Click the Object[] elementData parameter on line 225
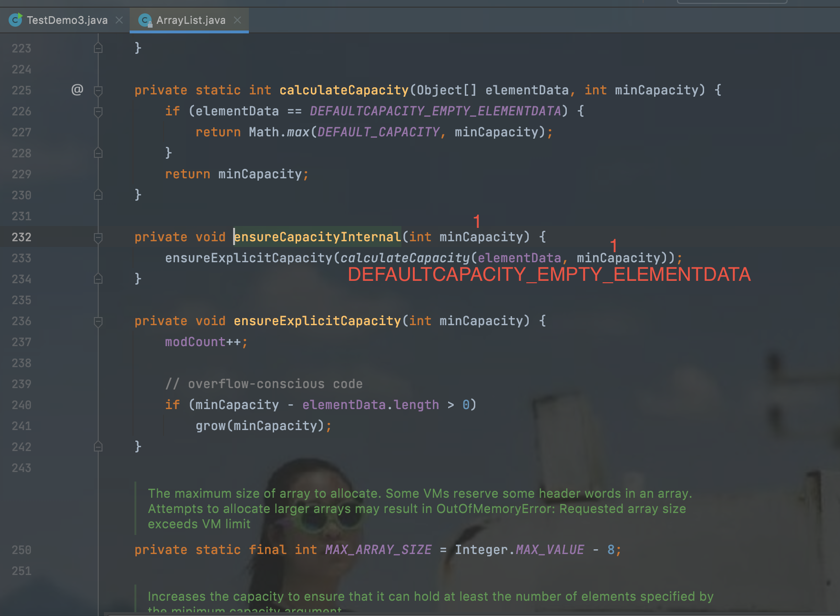Image resolution: width=840 pixels, height=616 pixels. (x=493, y=90)
